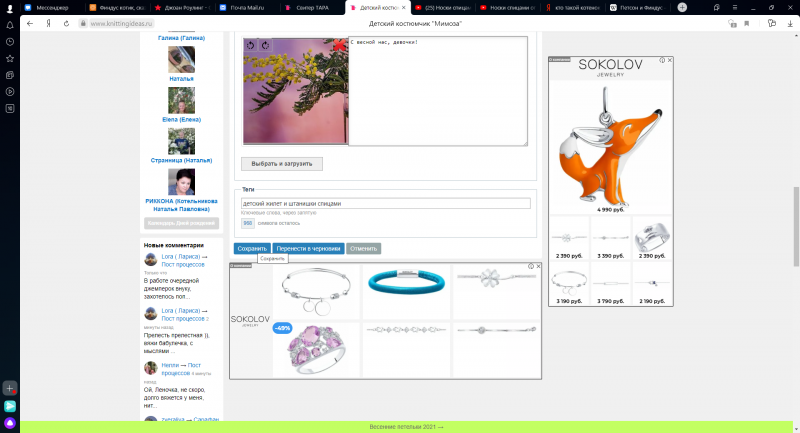Click into the tags input field
This screenshot has width=800, height=433.
[x=386, y=203]
